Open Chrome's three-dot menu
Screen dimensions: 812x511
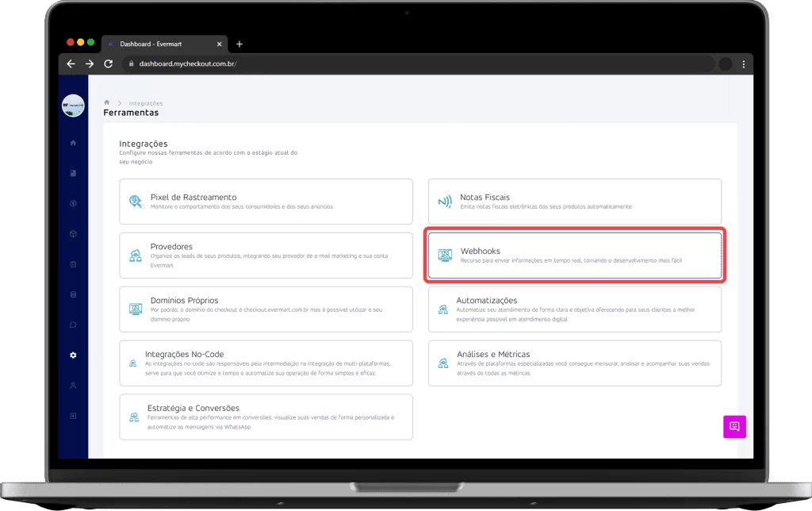click(743, 63)
